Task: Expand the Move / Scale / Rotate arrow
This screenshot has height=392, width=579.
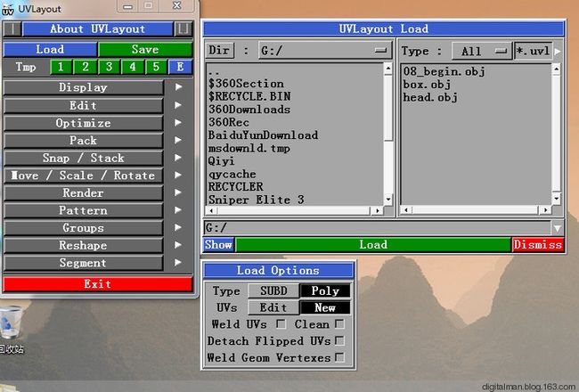Action: [x=179, y=175]
